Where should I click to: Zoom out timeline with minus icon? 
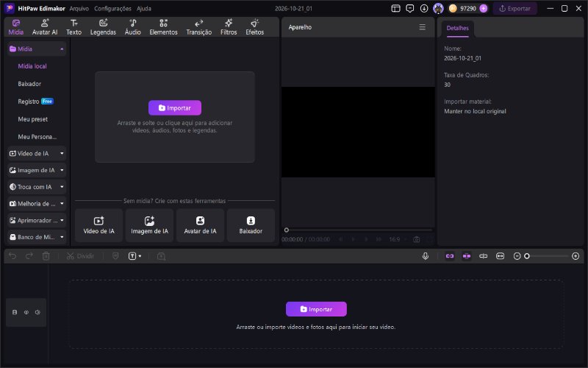click(x=517, y=256)
